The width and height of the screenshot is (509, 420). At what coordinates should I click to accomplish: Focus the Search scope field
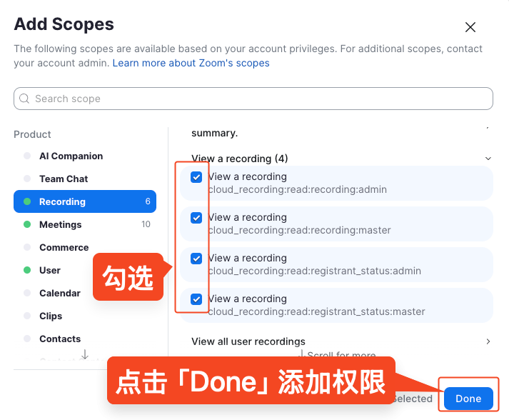click(x=253, y=99)
